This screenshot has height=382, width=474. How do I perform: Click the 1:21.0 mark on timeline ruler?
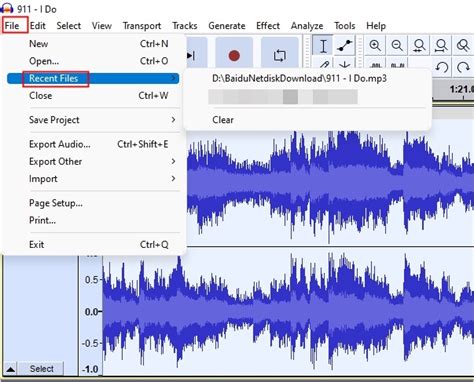[x=461, y=89]
